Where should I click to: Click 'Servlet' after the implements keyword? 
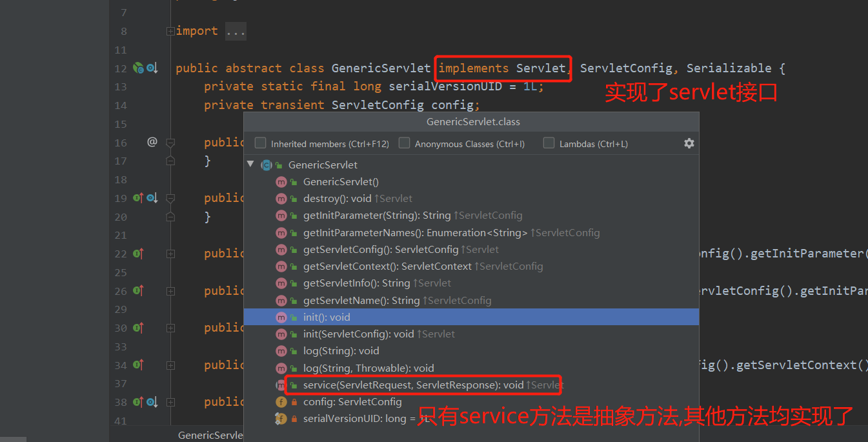click(541, 68)
